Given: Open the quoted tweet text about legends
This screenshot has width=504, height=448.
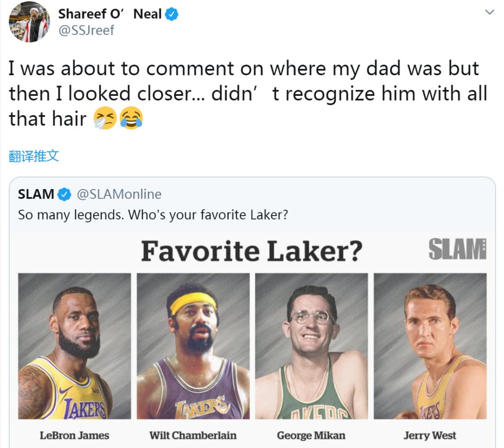Looking at the screenshot, I should (x=153, y=215).
